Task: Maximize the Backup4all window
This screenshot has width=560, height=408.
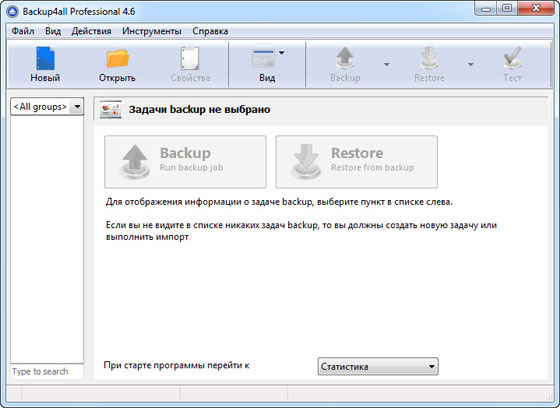Action: coord(506,9)
